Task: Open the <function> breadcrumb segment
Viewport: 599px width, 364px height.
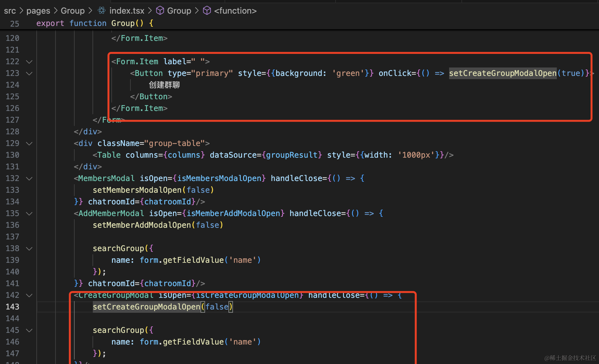Action: 235,11
